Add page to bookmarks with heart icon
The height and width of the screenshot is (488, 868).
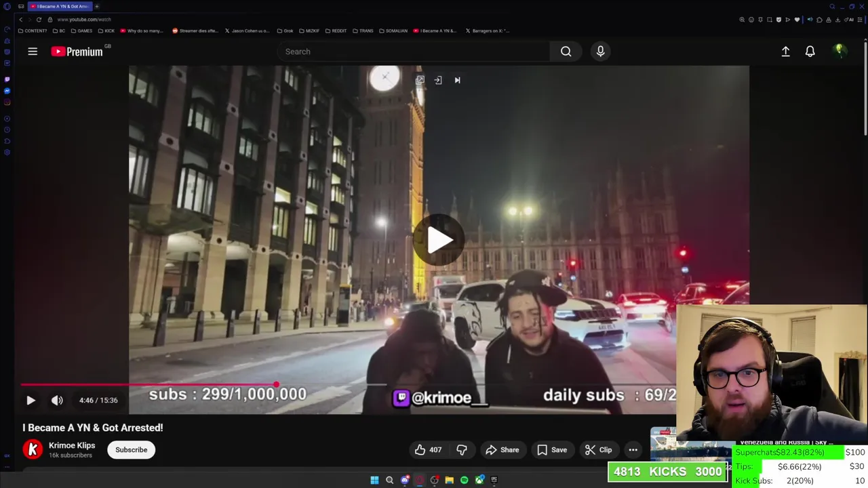coord(797,20)
